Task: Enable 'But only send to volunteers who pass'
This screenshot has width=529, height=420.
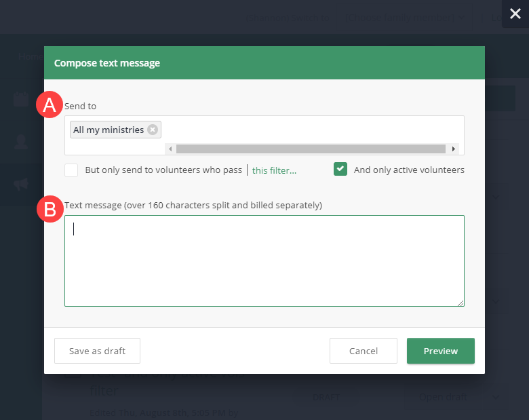Action: point(71,170)
